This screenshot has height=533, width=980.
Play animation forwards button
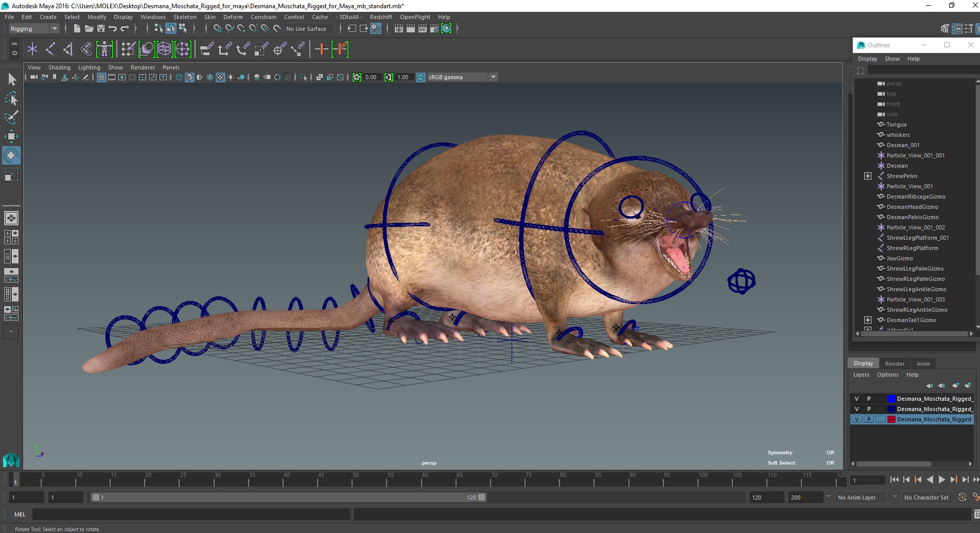[941, 479]
